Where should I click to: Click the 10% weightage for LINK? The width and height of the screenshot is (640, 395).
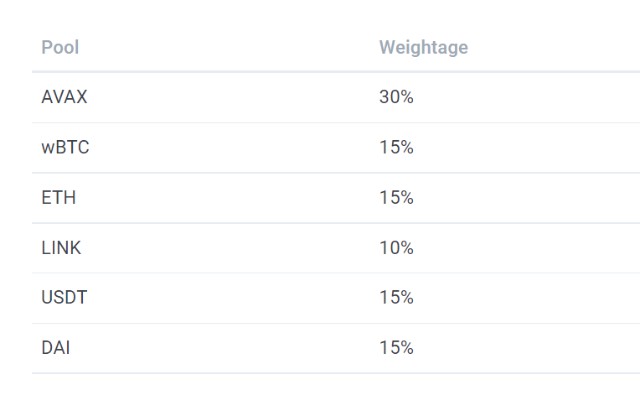tap(396, 248)
